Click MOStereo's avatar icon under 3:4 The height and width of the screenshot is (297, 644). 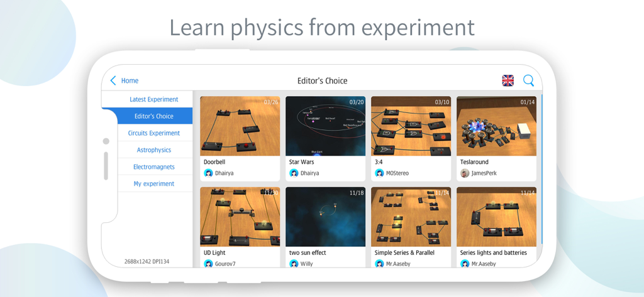(379, 173)
